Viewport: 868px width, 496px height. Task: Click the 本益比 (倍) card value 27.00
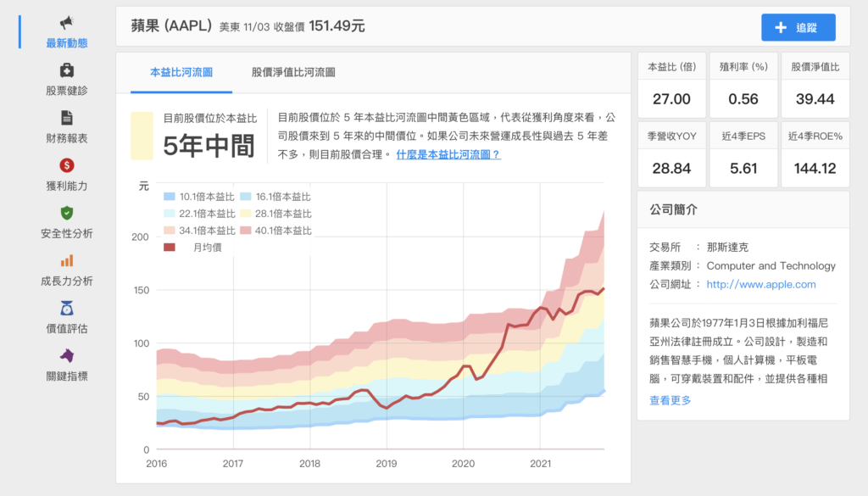click(x=671, y=99)
